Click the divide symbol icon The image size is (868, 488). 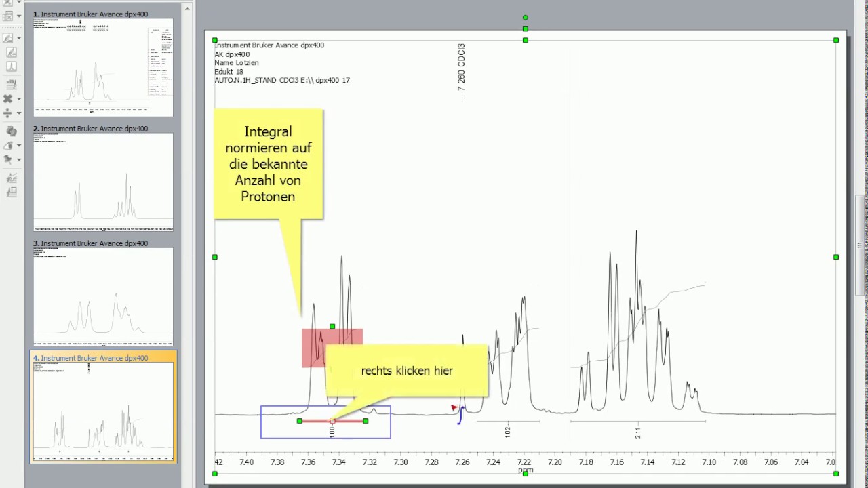(x=8, y=113)
